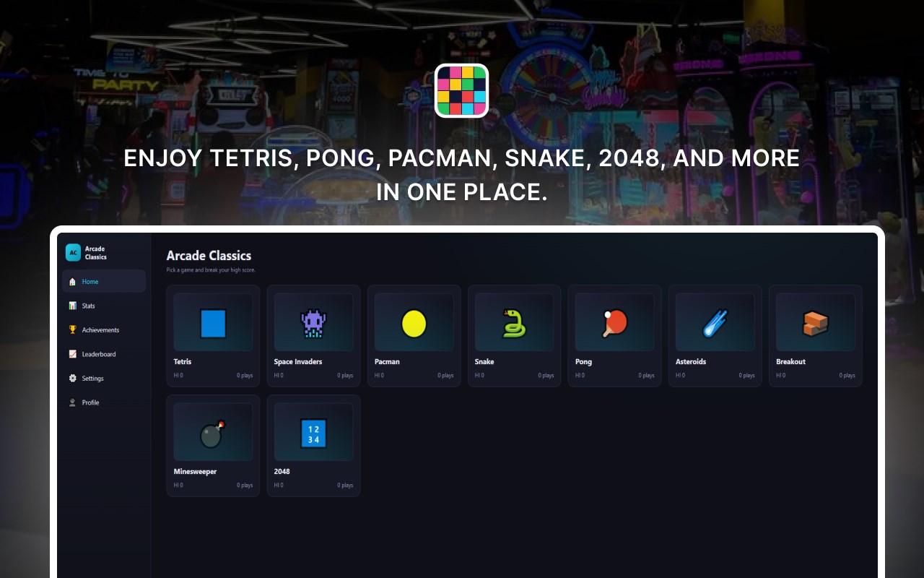Click the HI 0 score on Minesweeper card
The image size is (924, 578).
click(178, 486)
